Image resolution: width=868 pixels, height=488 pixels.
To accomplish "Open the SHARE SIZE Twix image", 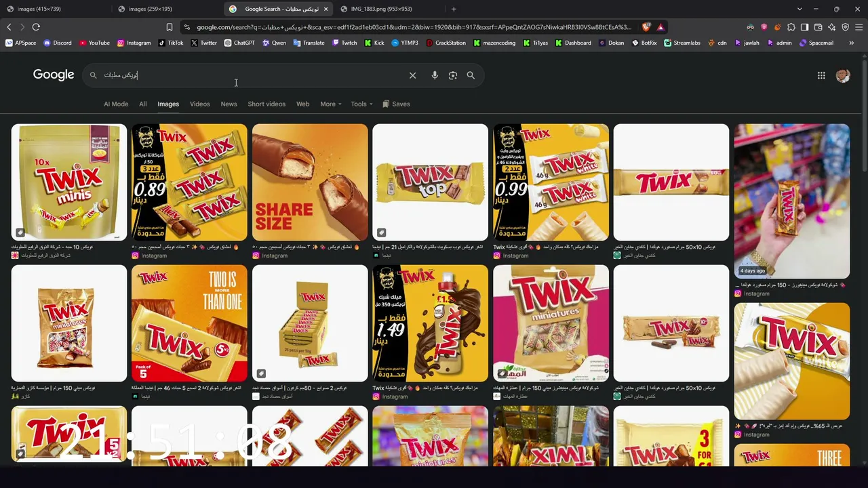I will pos(310,182).
